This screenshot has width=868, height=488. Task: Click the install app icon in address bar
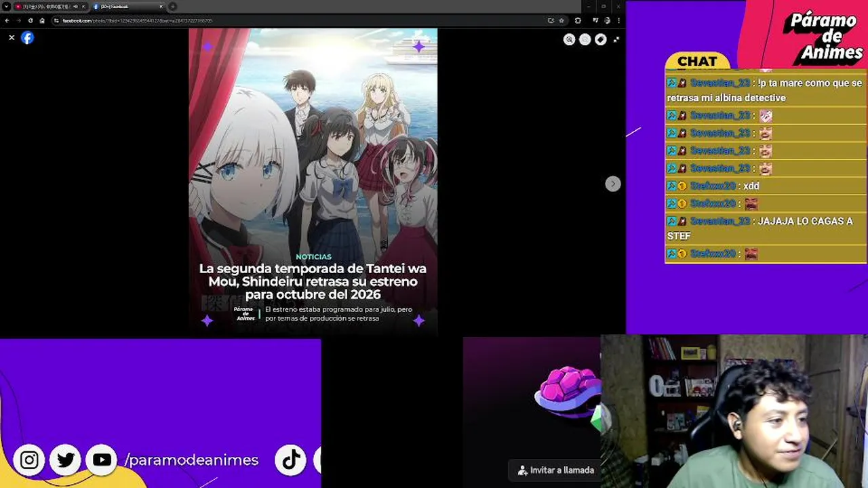[x=551, y=20]
